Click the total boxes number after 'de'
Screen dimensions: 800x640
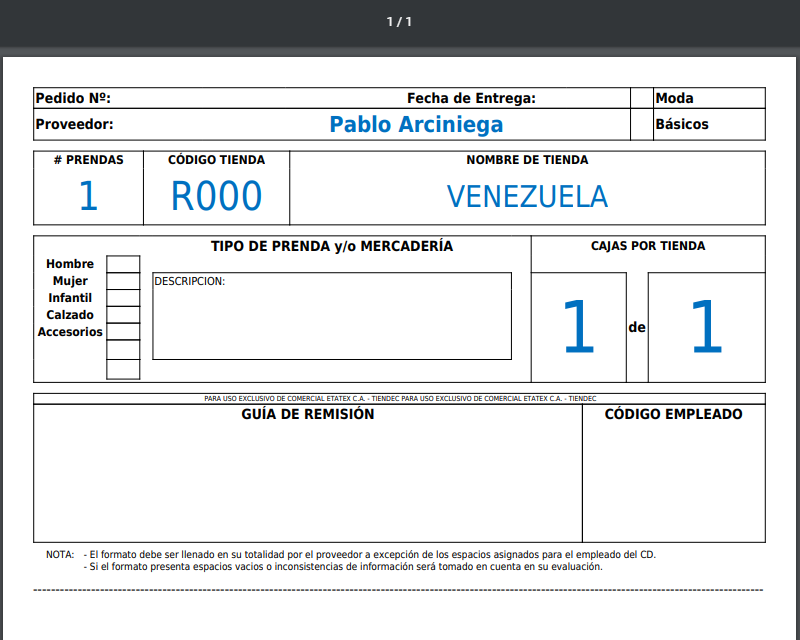click(x=706, y=328)
